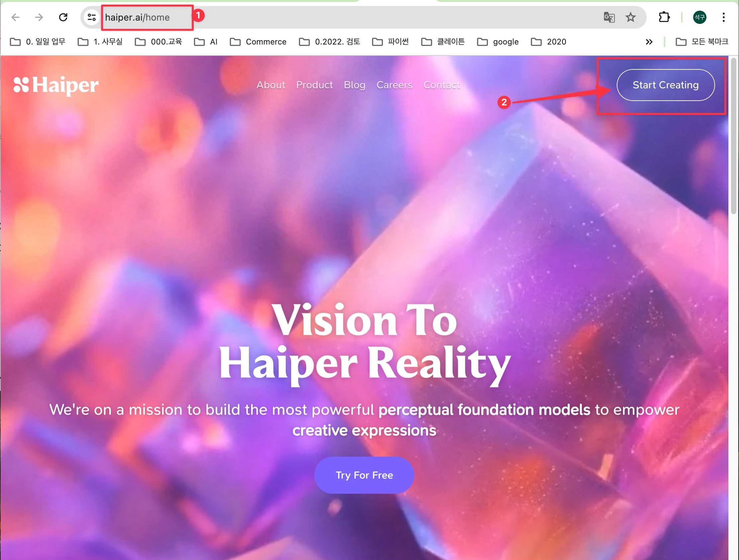Click the browser forward arrow
The image size is (739, 560).
pos(39,17)
